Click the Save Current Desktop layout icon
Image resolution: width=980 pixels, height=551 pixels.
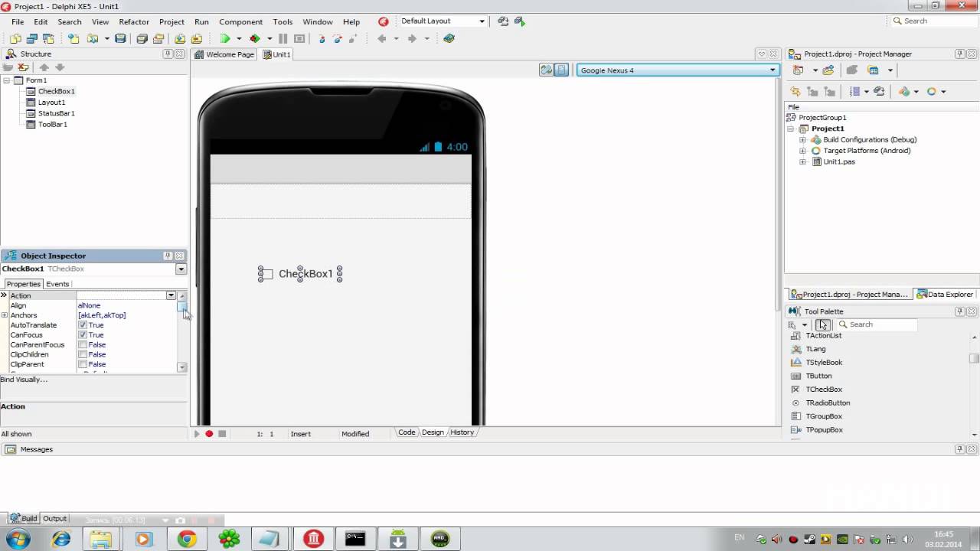coord(503,21)
